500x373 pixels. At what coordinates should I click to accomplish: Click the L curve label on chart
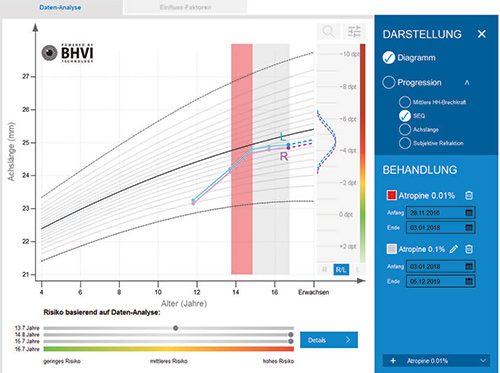click(x=283, y=136)
